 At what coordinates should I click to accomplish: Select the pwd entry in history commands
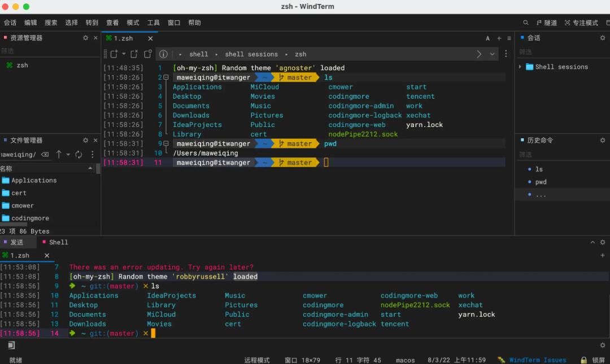(x=541, y=182)
